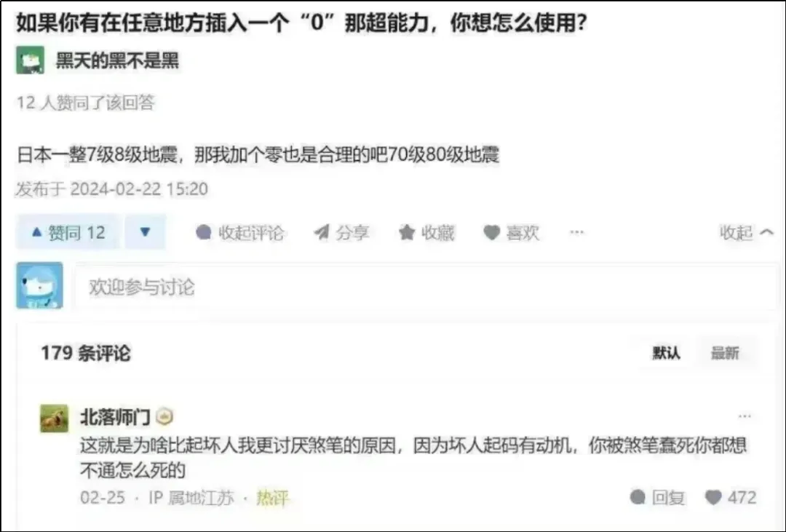786x532 pixels.
Task: Click the 喜欢 heart icon
Action: tap(491, 233)
